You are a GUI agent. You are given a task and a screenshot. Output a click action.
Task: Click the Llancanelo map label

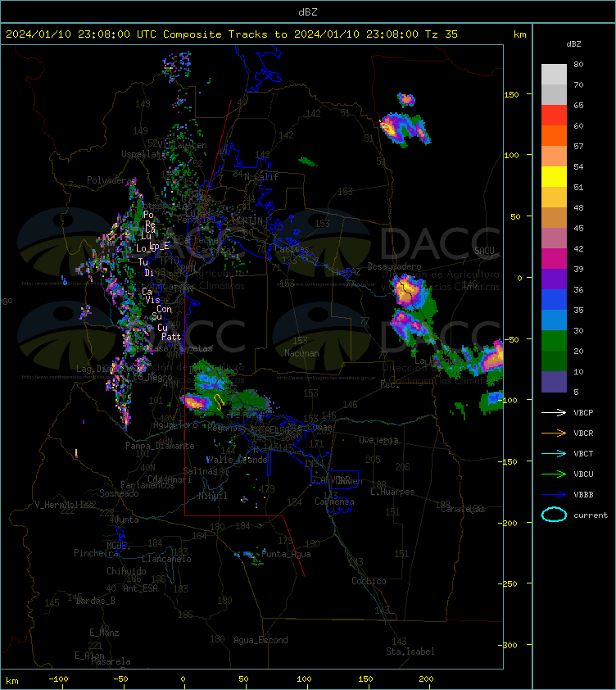pos(166,559)
